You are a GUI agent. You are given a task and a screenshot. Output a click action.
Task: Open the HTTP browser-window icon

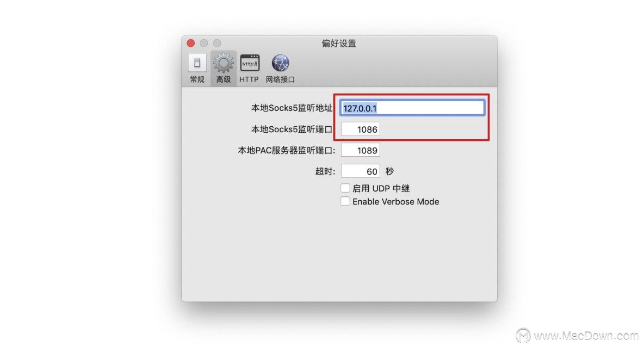[x=249, y=63]
